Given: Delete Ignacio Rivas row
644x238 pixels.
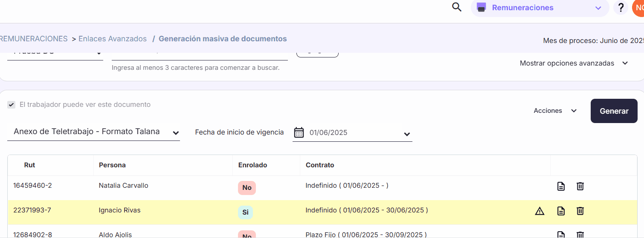Looking at the screenshot, I should (x=580, y=211).
